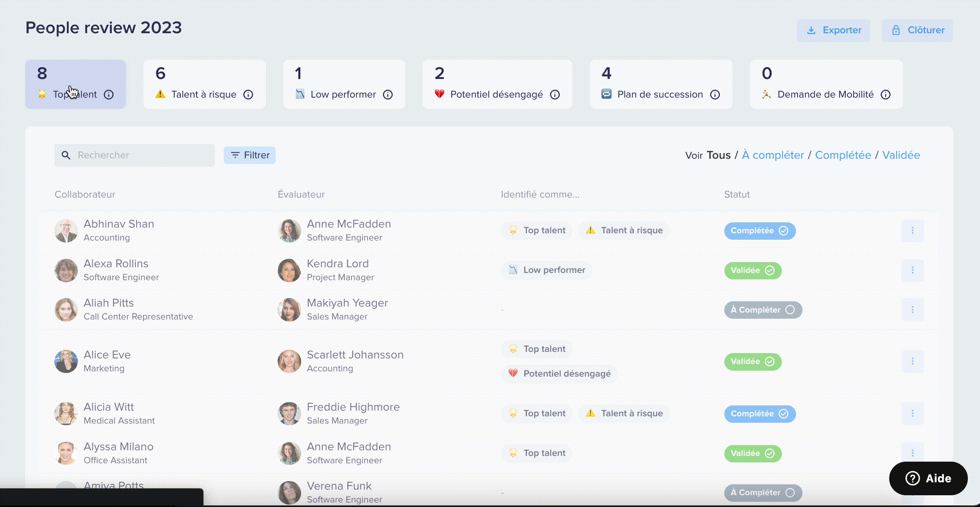Click Top talent tag in Alyssa Milano row

pyautogui.click(x=537, y=453)
